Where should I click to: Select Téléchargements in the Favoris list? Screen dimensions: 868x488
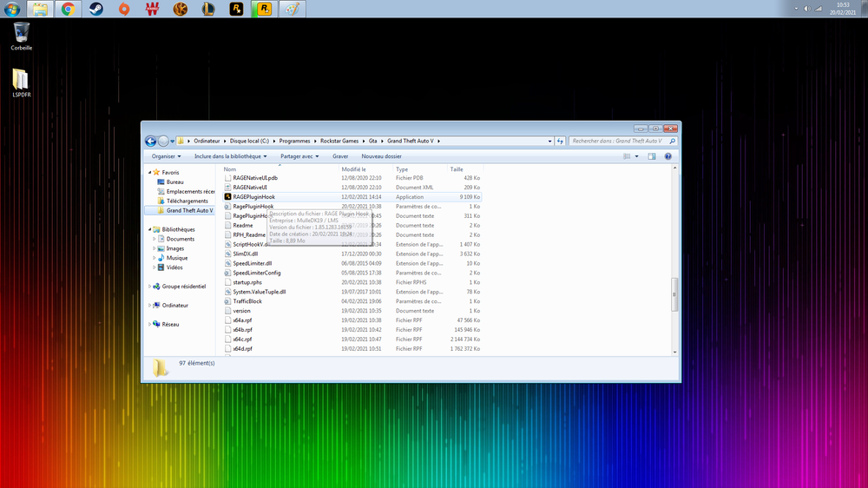pyautogui.click(x=187, y=201)
